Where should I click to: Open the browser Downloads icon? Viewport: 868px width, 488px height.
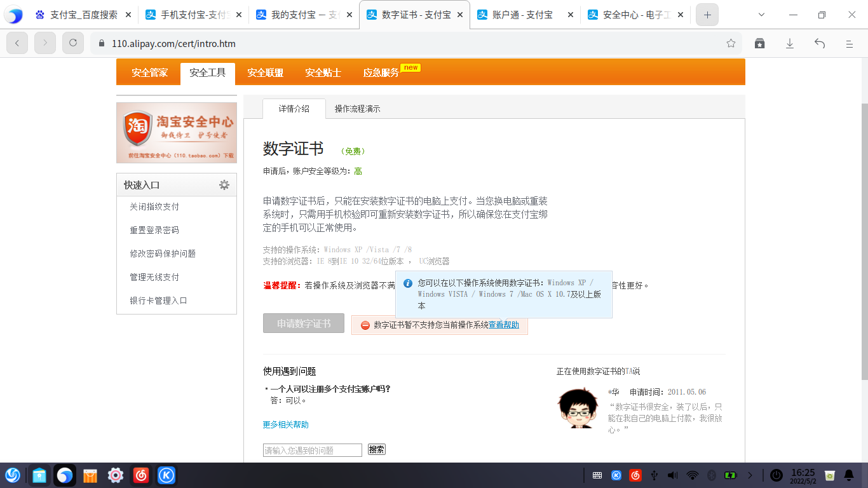[789, 44]
